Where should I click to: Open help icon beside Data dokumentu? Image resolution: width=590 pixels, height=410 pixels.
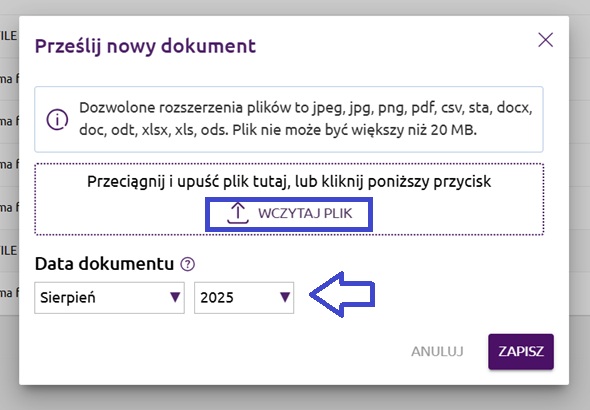187,264
